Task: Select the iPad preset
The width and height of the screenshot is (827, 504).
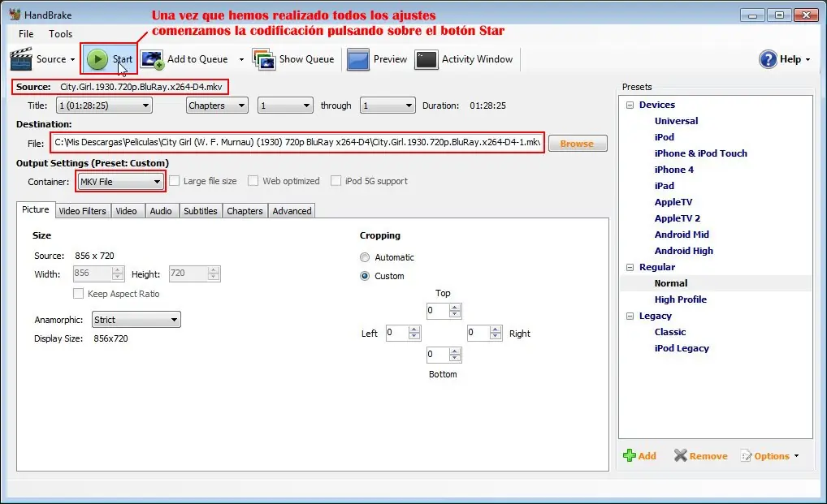Action: click(664, 186)
